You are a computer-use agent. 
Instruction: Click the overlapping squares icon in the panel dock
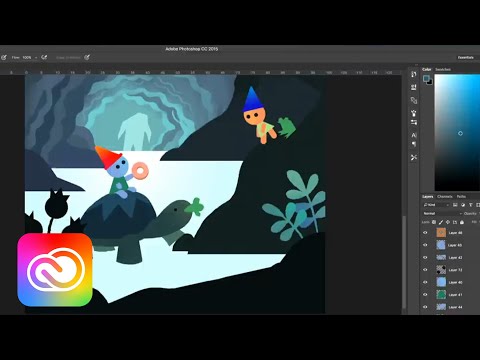coord(414,100)
